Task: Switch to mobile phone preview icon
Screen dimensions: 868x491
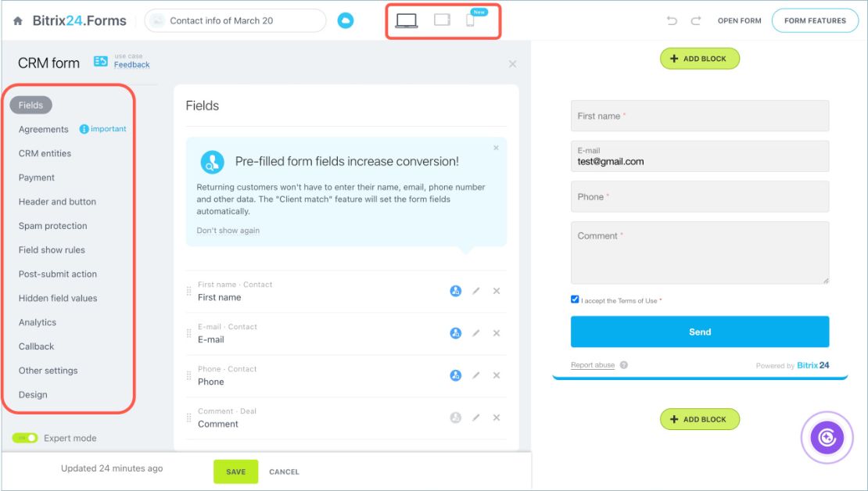Action: click(x=470, y=20)
